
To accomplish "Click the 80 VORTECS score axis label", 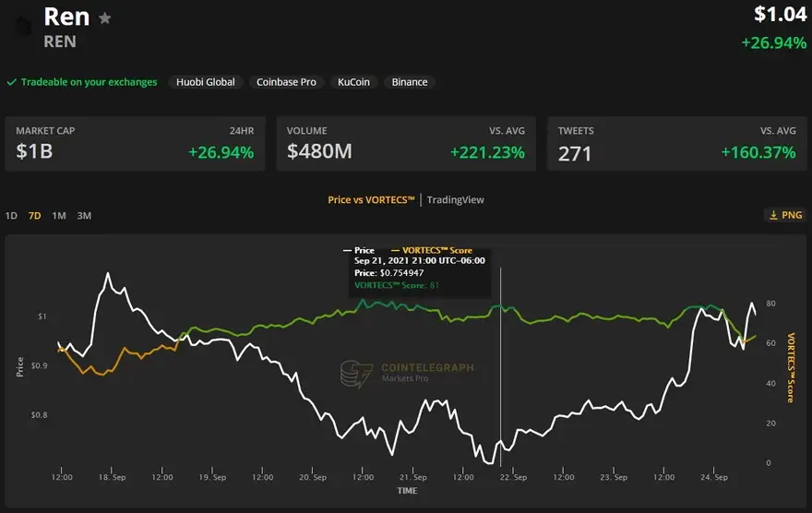I will coord(771,304).
